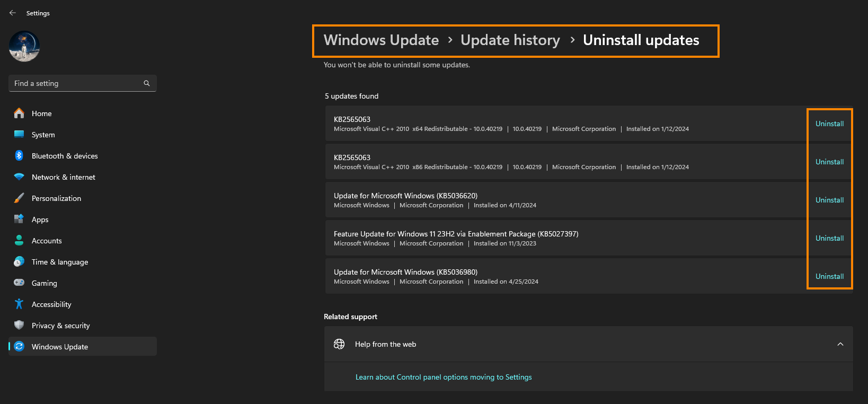This screenshot has height=404, width=868.
Task: Open Personalization settings
Action: [57, 198]
